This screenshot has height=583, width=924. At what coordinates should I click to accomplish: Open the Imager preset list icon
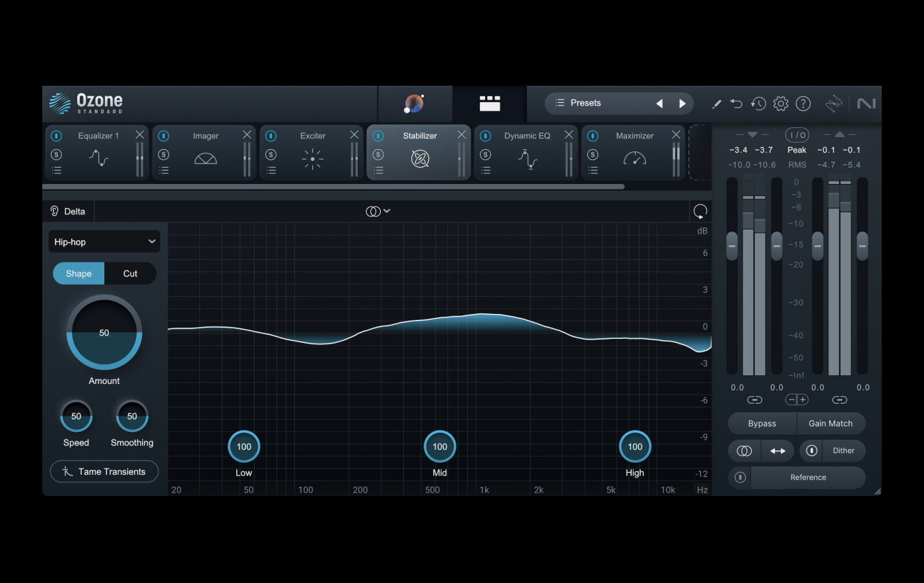[x=164, y=170]
